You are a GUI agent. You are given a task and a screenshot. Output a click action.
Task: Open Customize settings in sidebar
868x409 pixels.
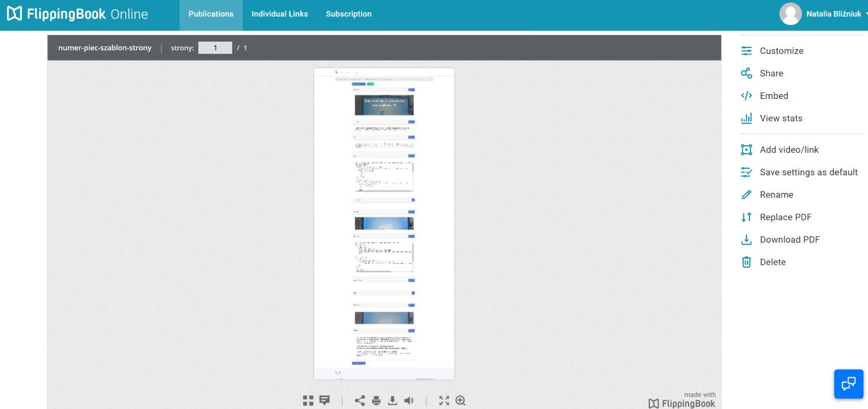coord(781,51)
